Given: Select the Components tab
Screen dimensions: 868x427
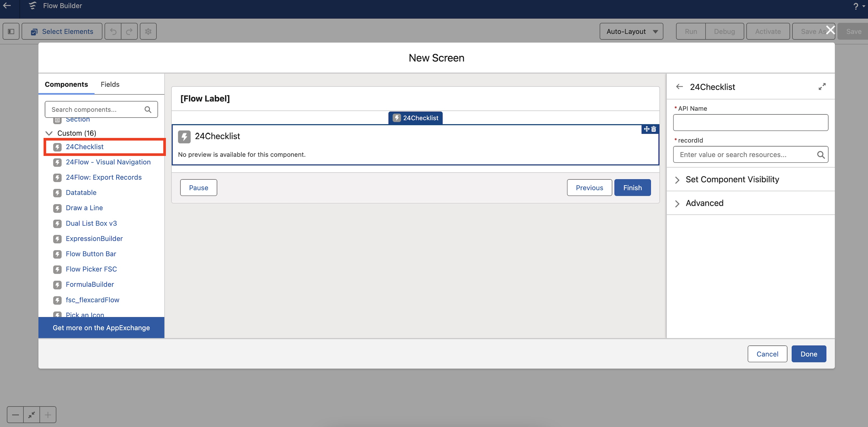Looking at the screenshot, I should 66,84.
